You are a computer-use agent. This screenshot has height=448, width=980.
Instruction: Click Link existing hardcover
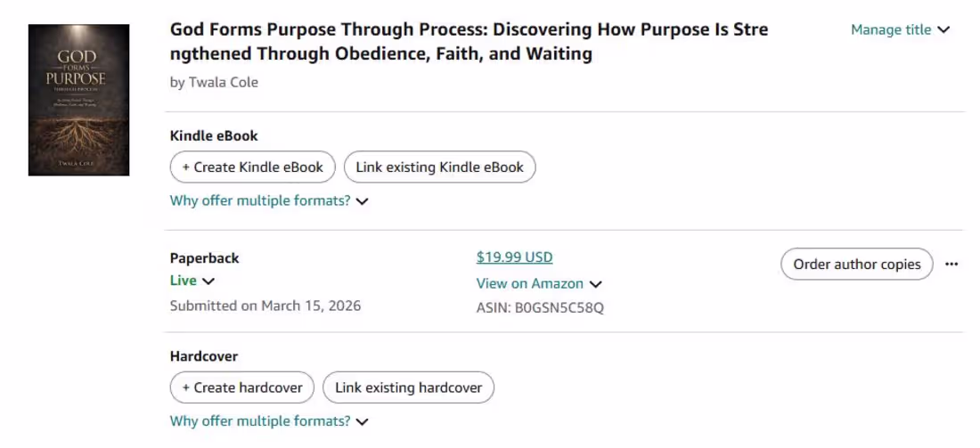pyautogui.click(x=408, y=388)
